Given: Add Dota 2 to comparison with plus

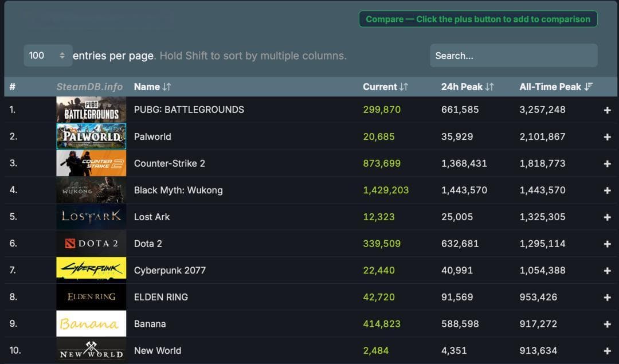Looking at the screenshot, I should pos(607,244).
